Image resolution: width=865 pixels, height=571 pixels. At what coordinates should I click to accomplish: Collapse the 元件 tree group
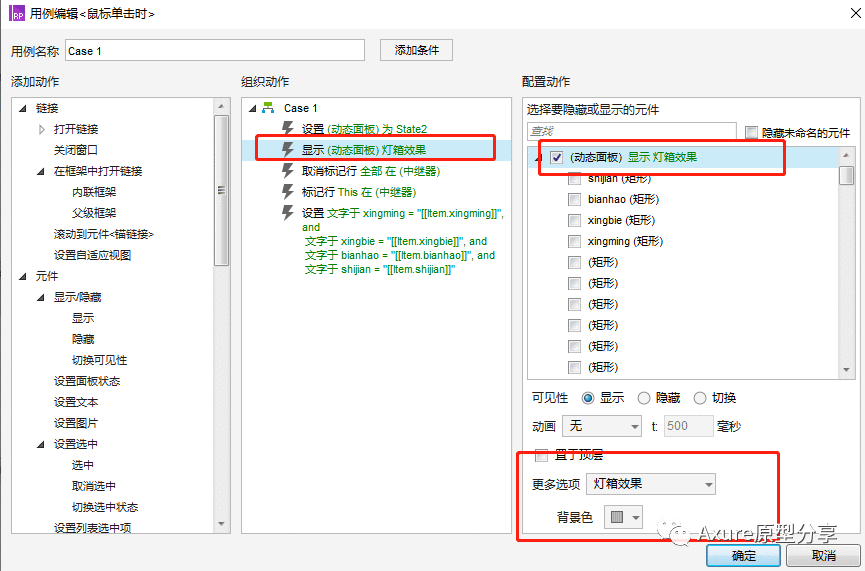[23, 276]
